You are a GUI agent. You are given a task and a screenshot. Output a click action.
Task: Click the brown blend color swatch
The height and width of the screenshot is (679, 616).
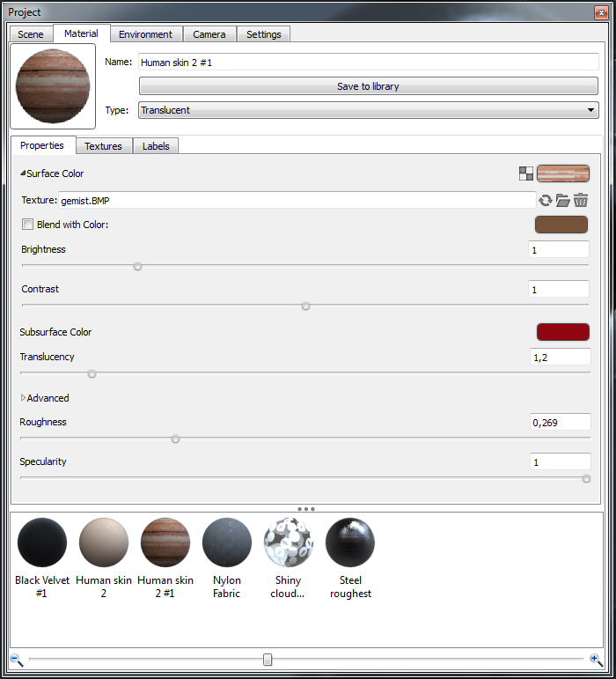pyautogui.click(x=561, y=225)
